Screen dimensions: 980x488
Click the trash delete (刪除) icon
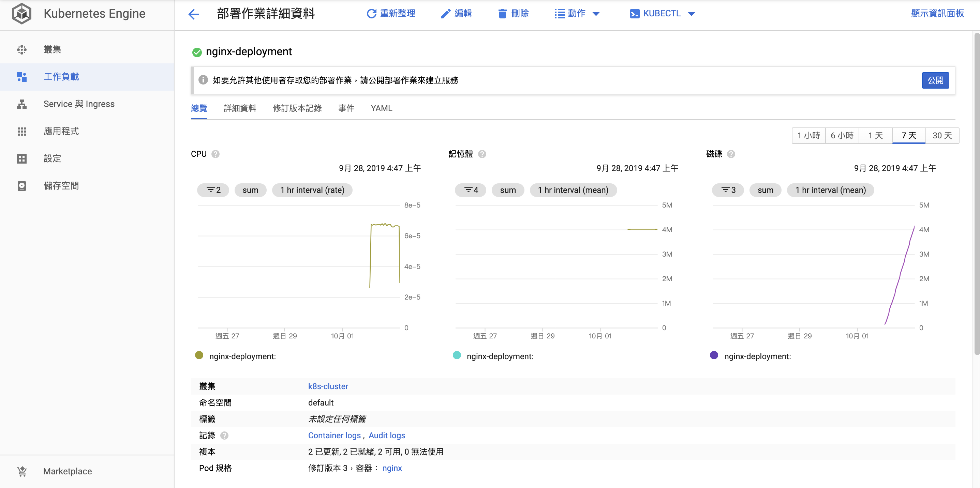click(502, 14)
